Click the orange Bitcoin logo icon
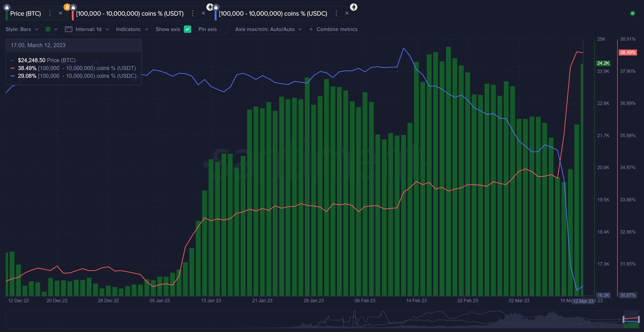This screenshot has height=332, width=644. click(x=67, y=7)
